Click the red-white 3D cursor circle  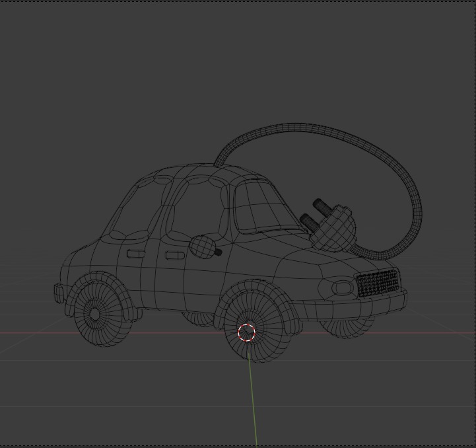[246, 332]
